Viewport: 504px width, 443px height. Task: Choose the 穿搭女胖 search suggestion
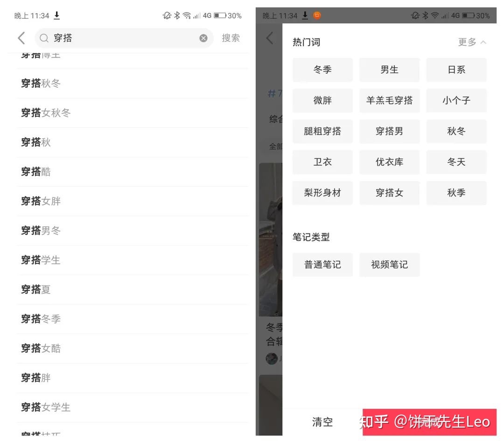coord(41,201)
